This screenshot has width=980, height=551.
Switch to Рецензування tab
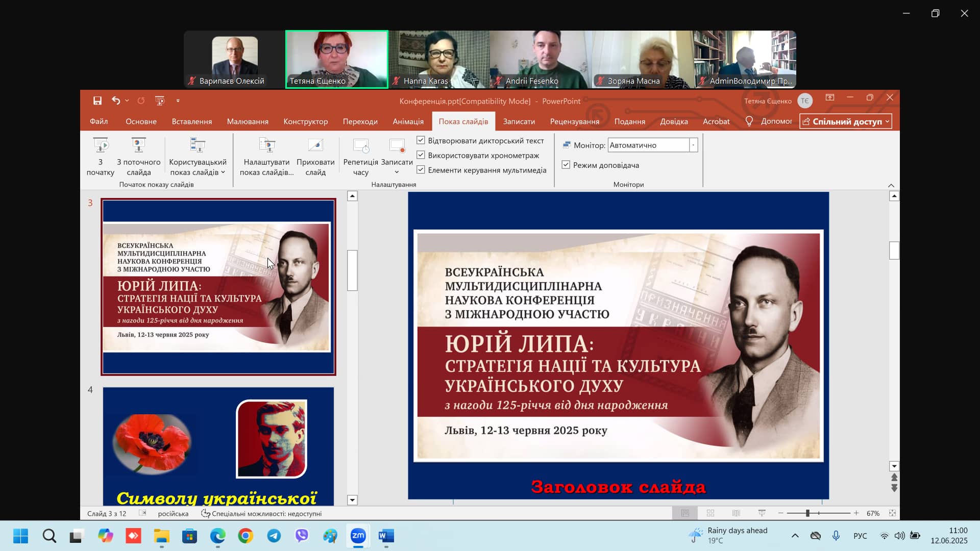tap(574, 121)
